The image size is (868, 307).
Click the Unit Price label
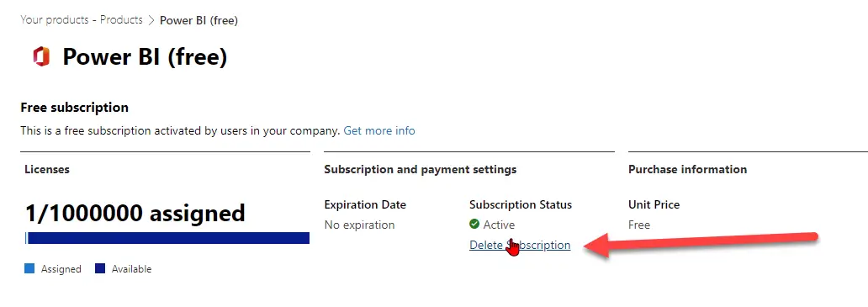pos(654,204)
